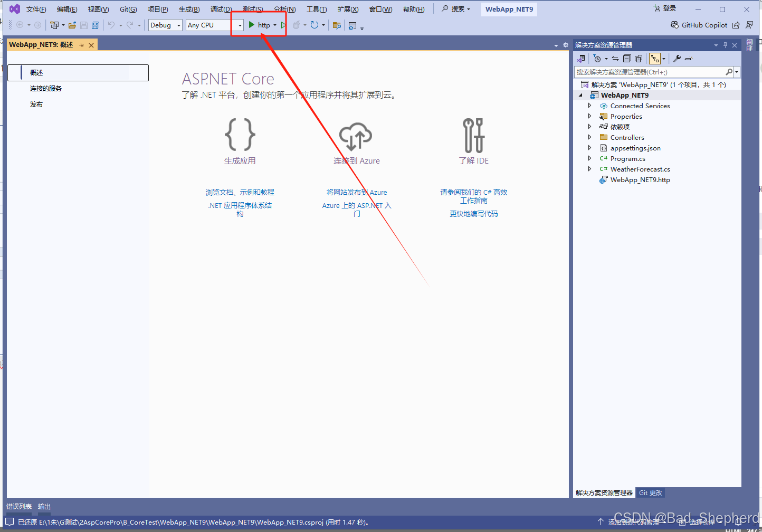
Task: Expand the Properties node
Action: [590, 116]
